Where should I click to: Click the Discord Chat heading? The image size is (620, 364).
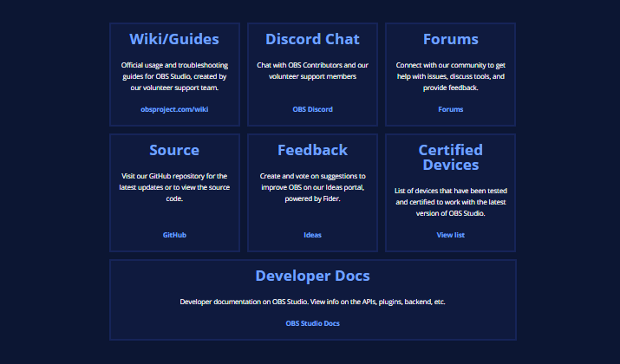pyautogui.click(x=312, y=39)
